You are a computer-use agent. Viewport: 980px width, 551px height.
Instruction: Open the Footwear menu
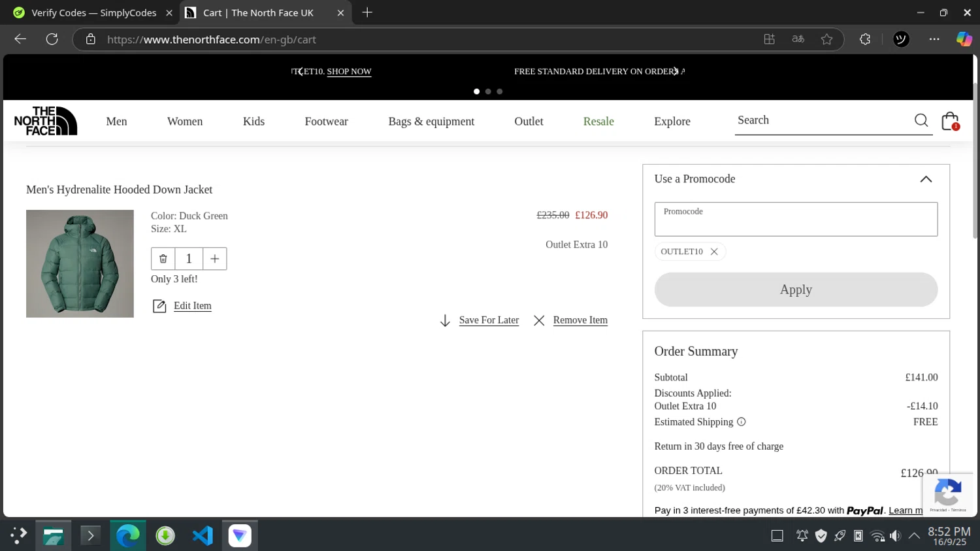pyautogui.click(x=326, y=122)
